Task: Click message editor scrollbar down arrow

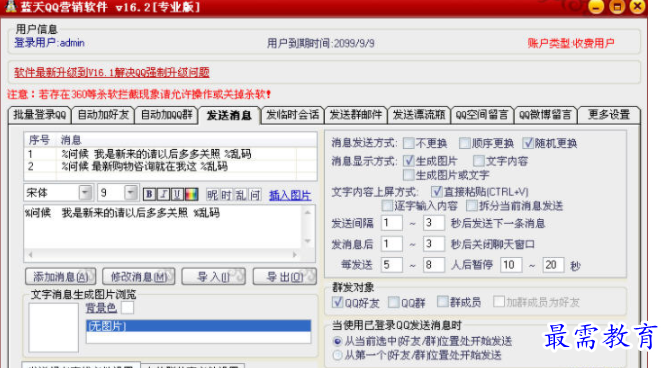Action: (x=308, y=241)
